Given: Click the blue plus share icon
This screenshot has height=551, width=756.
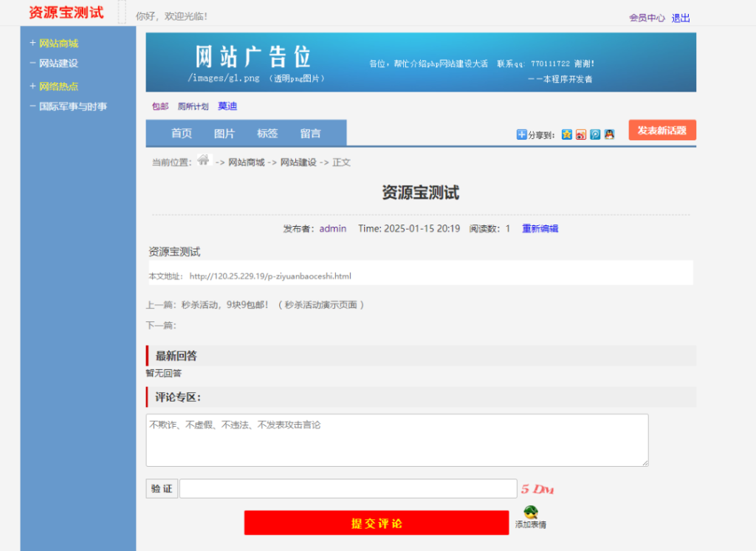Looking at the screenshot, I should pos(521,134).
